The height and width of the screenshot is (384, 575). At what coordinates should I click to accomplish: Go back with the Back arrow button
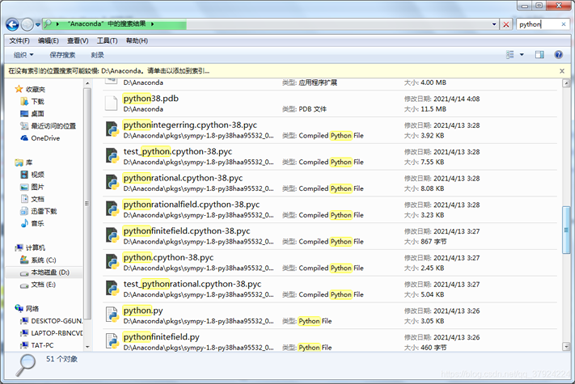tap(12, 25)
